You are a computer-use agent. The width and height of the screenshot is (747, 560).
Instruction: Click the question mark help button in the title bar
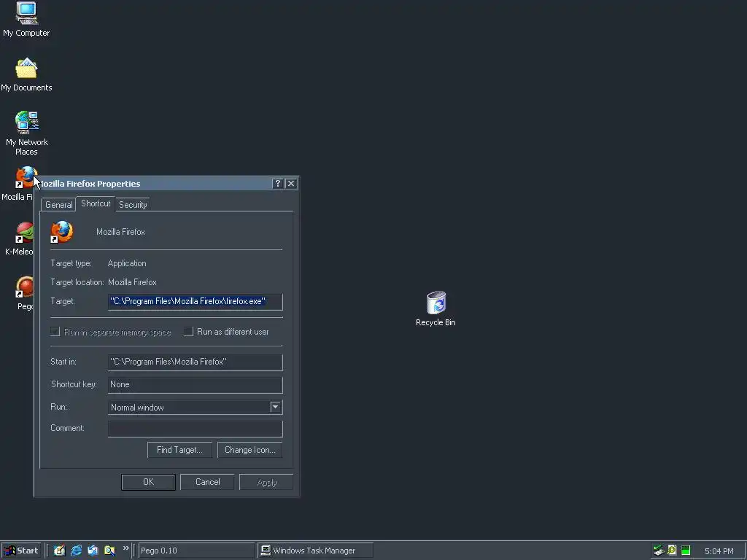pos(278,184)
